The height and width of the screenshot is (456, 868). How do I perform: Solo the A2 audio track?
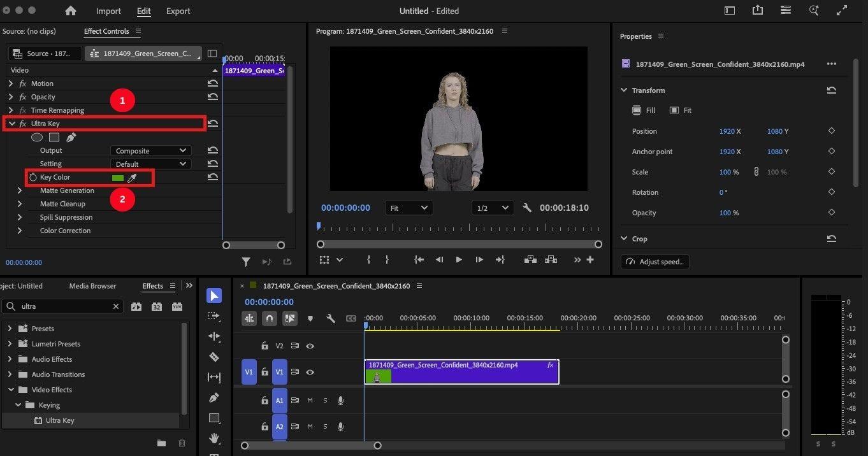[x=325, y=427]
